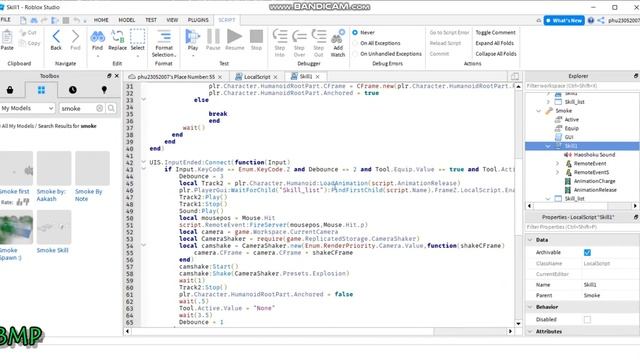
Task: Click the Resume test icon
Action: tap(235, 37)
